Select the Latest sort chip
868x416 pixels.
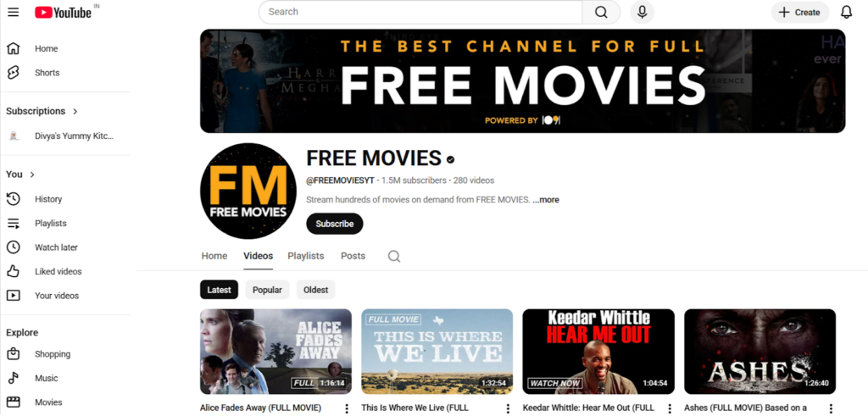pos(219,290)
